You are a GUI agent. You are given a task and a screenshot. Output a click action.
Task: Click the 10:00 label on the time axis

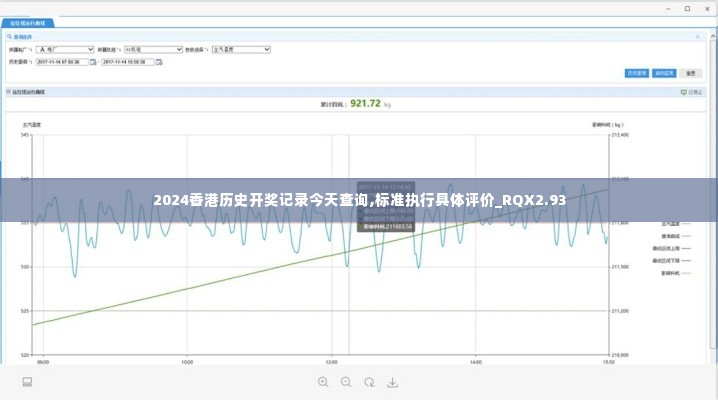tap(187, 362)
